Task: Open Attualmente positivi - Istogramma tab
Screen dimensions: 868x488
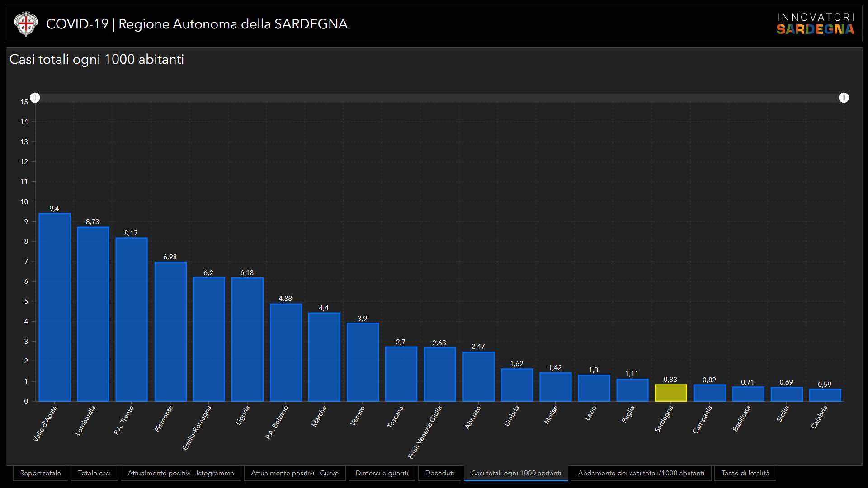Action: [x=181, y=473]
